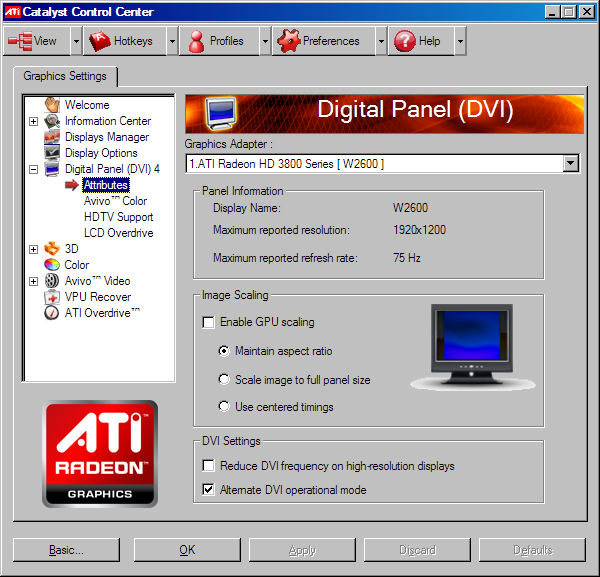Select the Information Center tree icon
The height and width of the screenshot is (577, 600).
coord(52,121)
